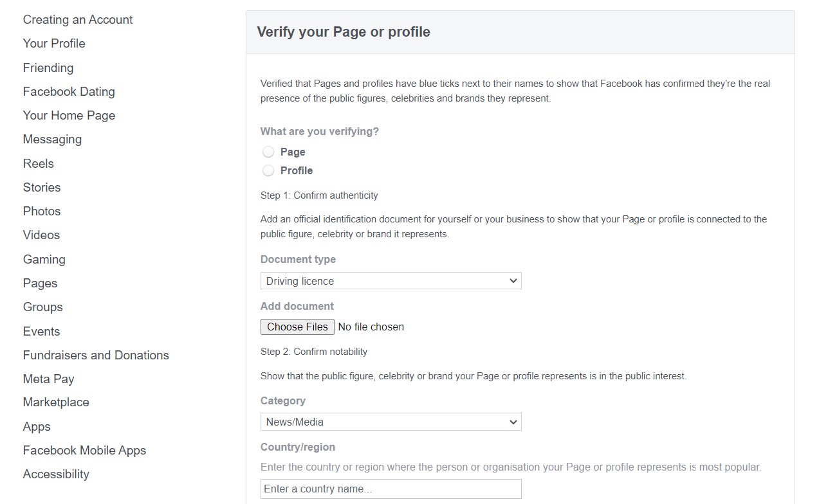
Task: Open the Stories help topic
Action: pyautogui.click(x=42, y=187)
